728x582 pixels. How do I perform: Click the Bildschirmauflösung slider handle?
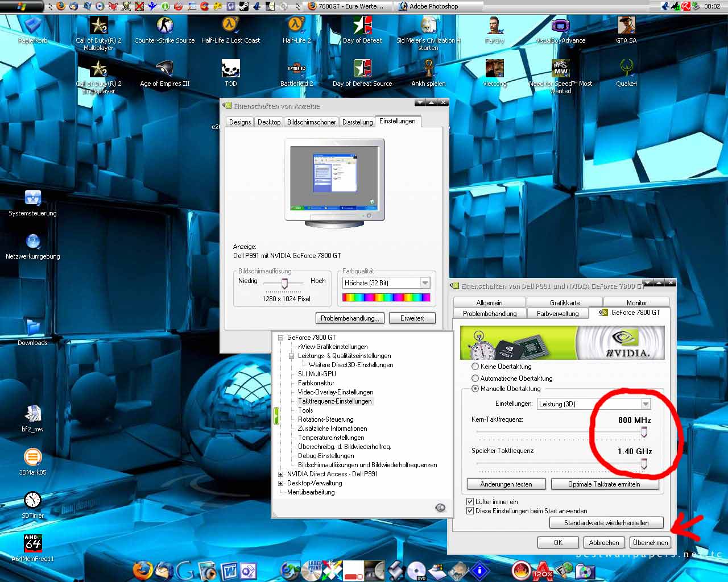[x=284, y=284]
